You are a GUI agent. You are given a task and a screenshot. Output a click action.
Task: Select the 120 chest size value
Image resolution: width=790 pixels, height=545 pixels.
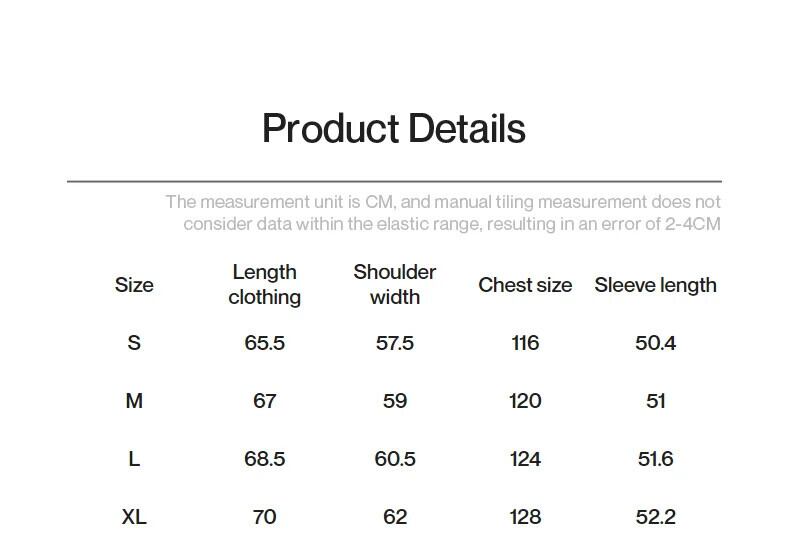coord(525,401)
